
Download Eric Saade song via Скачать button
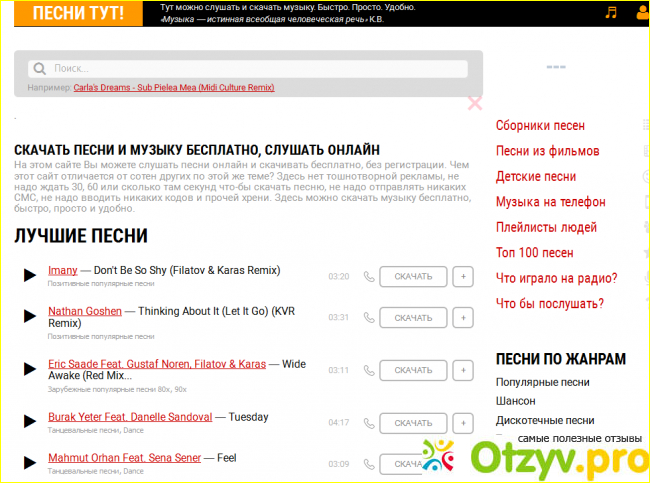pos(413,370)
